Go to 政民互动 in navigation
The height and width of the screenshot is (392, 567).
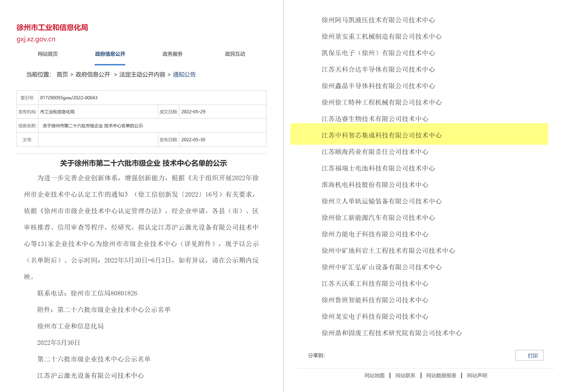(x=235, y=54)
